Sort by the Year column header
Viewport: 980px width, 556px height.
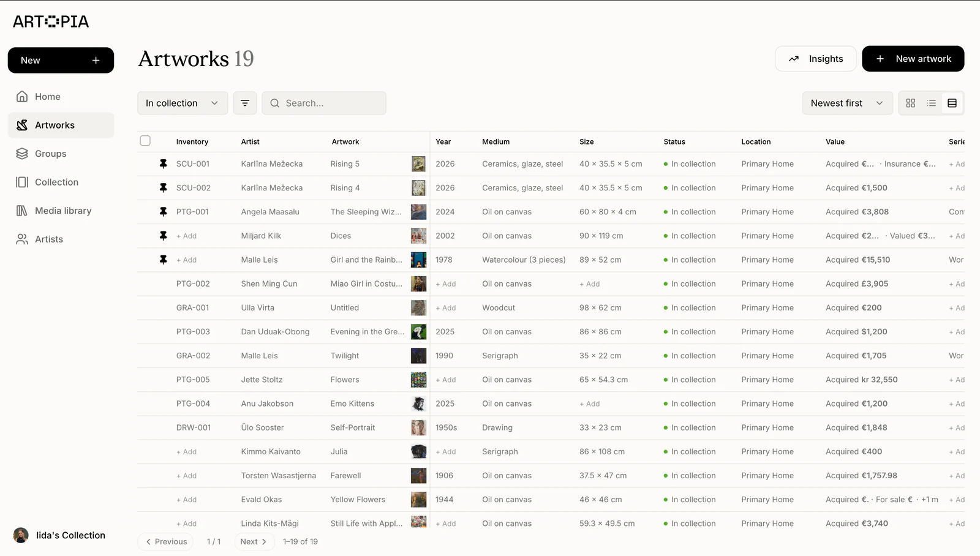[x=443, y=141]
